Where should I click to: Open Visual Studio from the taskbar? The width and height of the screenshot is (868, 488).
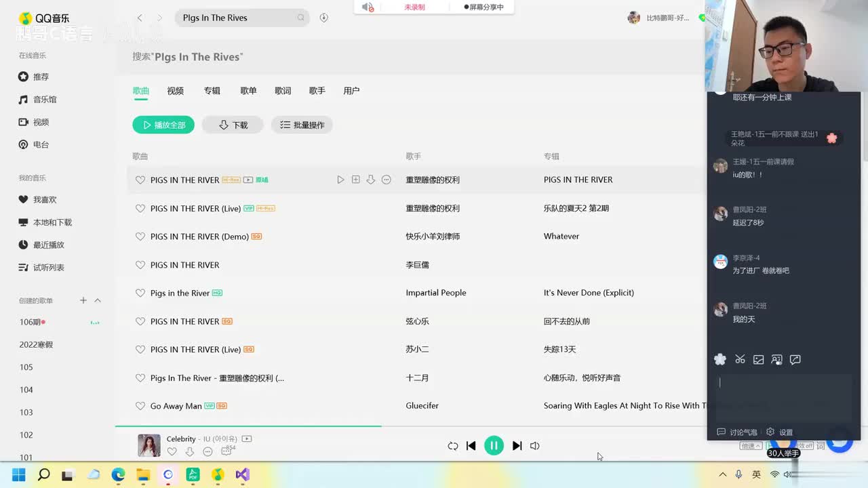tap(242, 474)
